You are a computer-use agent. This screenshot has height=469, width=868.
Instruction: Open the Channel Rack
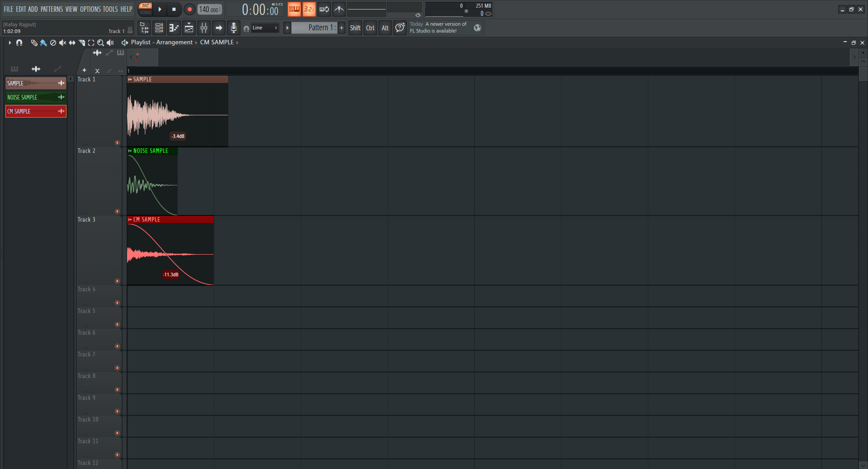(159, 28)
